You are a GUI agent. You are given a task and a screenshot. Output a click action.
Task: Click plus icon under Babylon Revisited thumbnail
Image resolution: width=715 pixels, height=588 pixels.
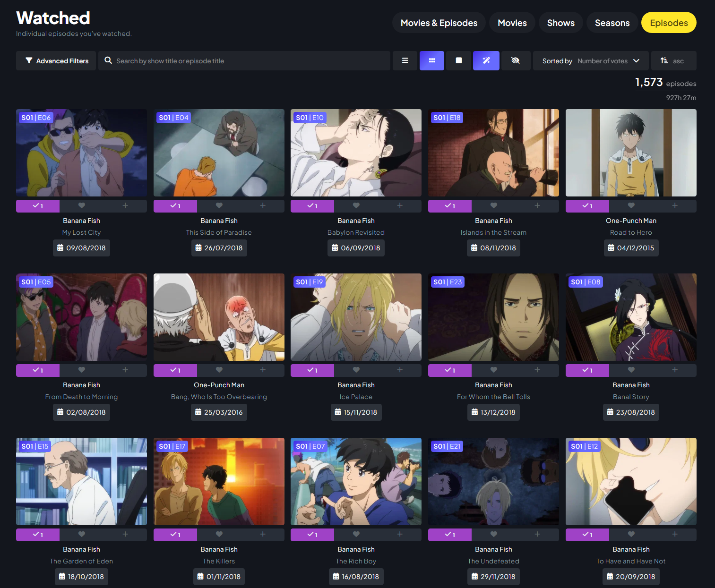(x=400, y=206)
